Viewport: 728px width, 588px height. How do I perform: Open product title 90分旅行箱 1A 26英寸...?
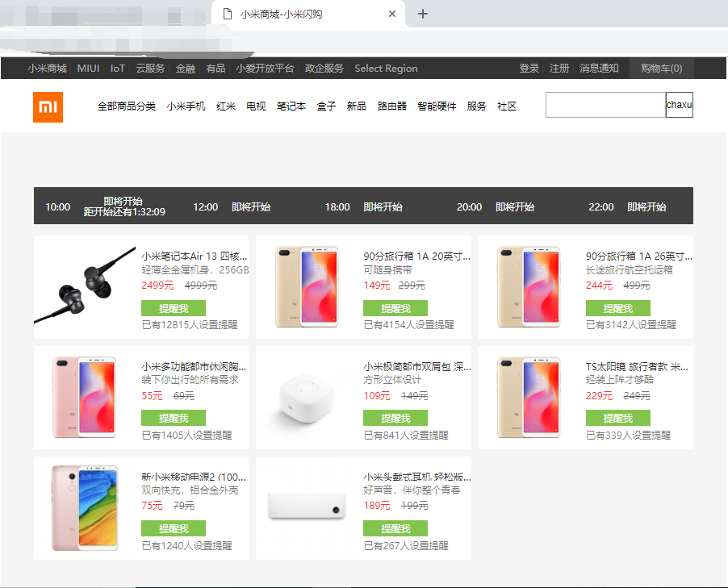(639, 256)
